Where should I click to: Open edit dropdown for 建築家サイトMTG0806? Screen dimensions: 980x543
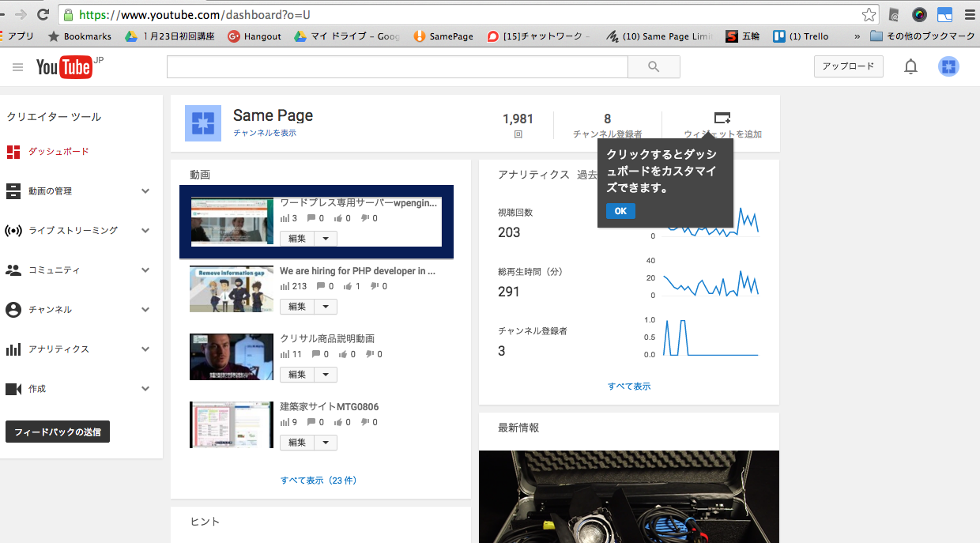pyautogui.click(x=326, y=443)
